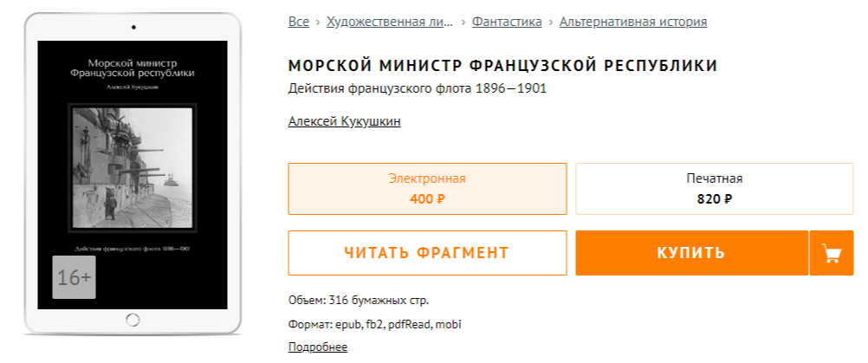Click the tablet camera dot at top
The height and width of the screenshot is (363, 868).
[x=133, y=27]
